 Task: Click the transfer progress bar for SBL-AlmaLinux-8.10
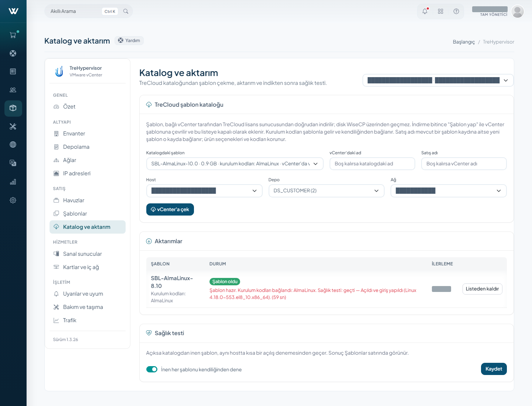tap(441, 289)
